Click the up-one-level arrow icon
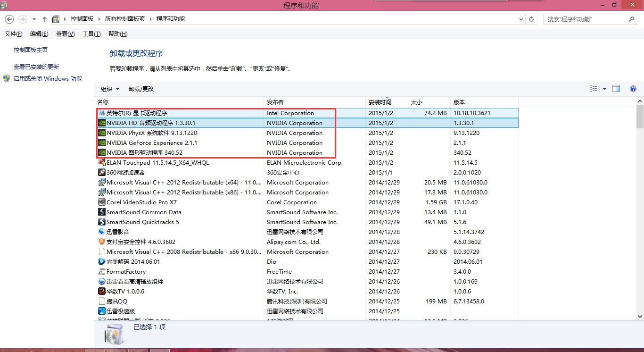Image resolution: width=644 pixels, height=352 pixels. point(45,19)
